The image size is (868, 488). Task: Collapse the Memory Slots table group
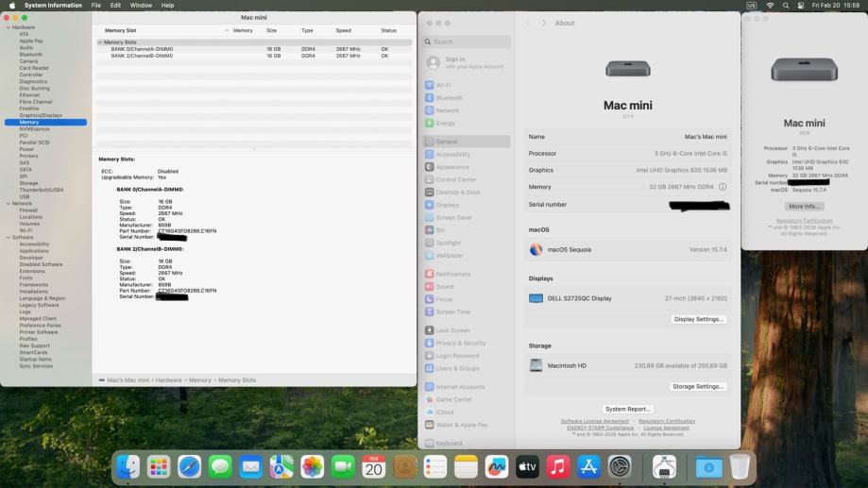(99, 42)
